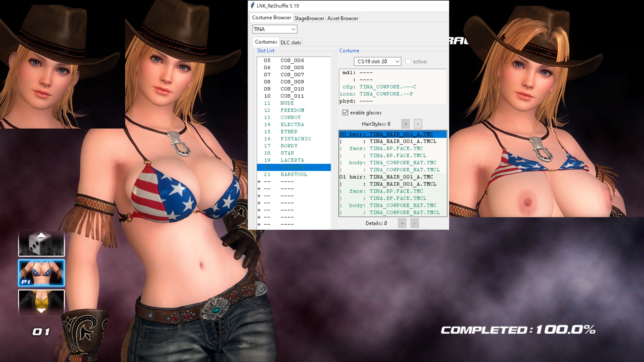This screenshot has height=362, width=644.
Task: Select the P1 flag bikini costume thumbnail
Action: [41, 273]
